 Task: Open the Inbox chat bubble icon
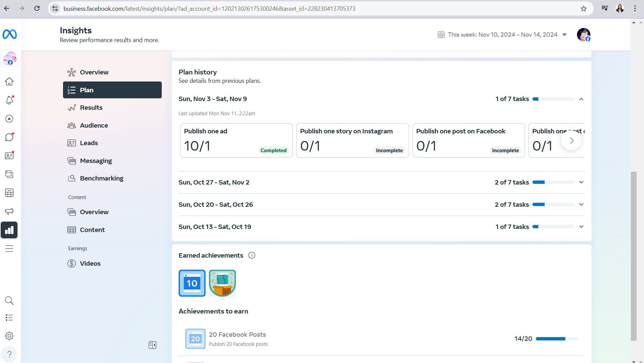(9, 137)
